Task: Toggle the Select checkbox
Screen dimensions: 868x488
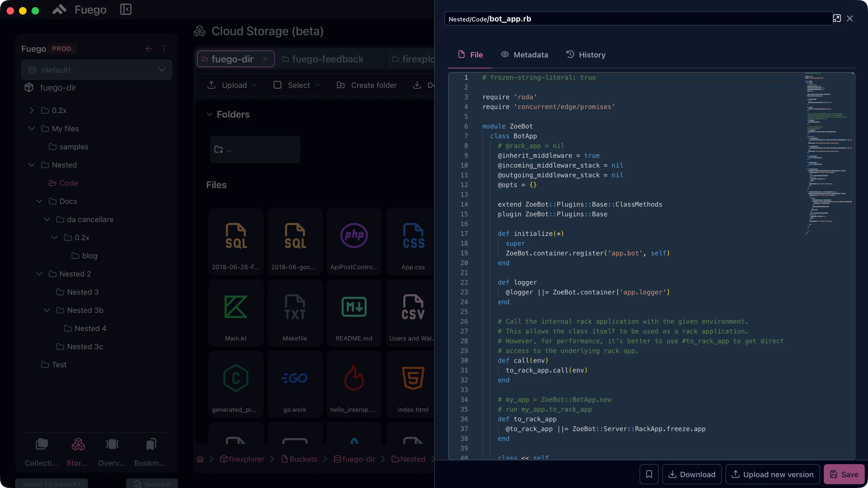Action: [x=277, y=85]
